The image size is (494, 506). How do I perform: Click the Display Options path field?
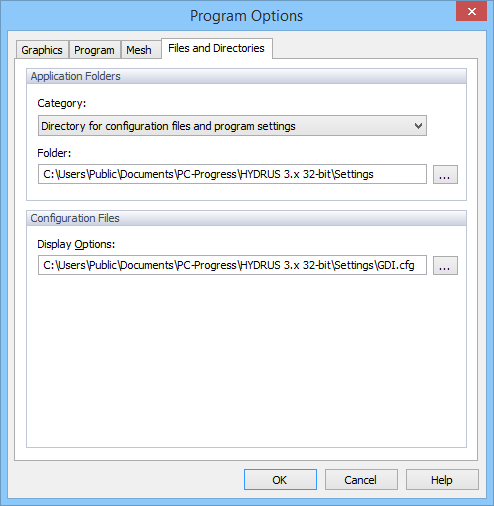coord(232,265)
